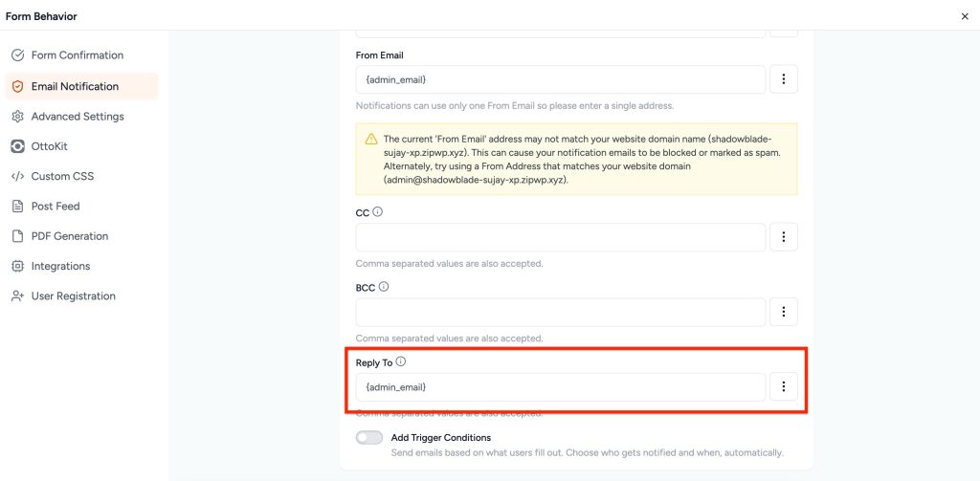The image size is (980, 481).
Task: Click inside the From Email input field
Action: click(560, 79)
